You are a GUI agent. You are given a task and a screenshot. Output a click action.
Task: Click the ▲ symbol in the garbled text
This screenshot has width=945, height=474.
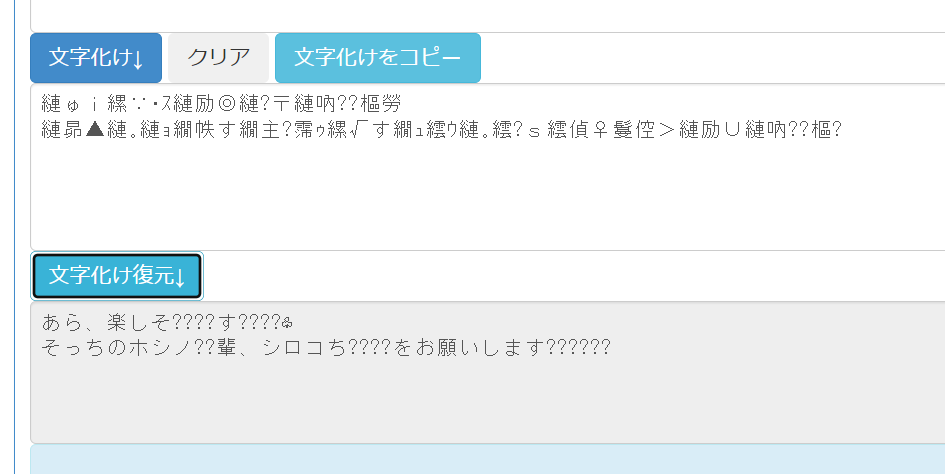tap(95, 129)
